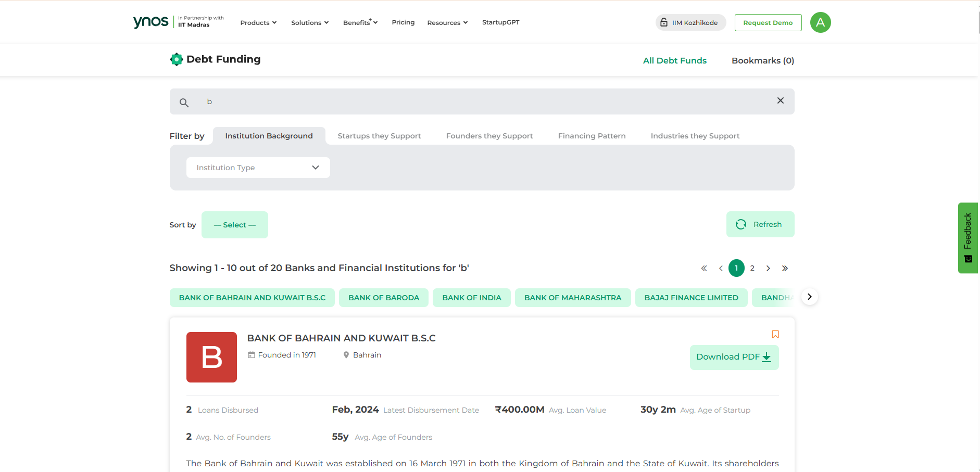
Task: Open the Feedback side tab
Action: (x=968, y=237)
